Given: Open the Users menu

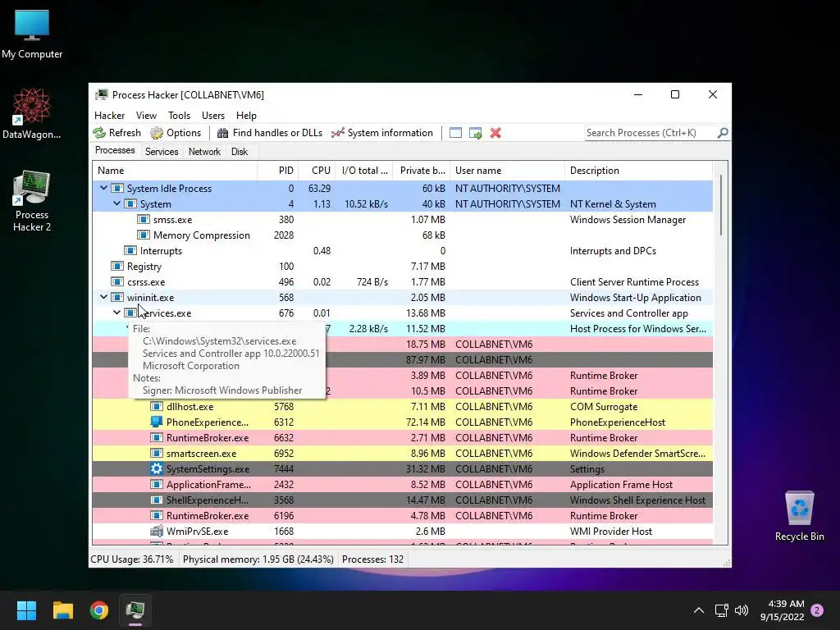Looking at the screenshot, I should coord(213,115).
